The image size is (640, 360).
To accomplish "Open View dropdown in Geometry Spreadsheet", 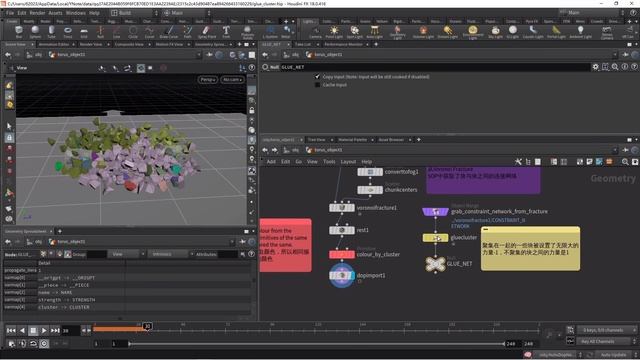I will click(126, 254).
